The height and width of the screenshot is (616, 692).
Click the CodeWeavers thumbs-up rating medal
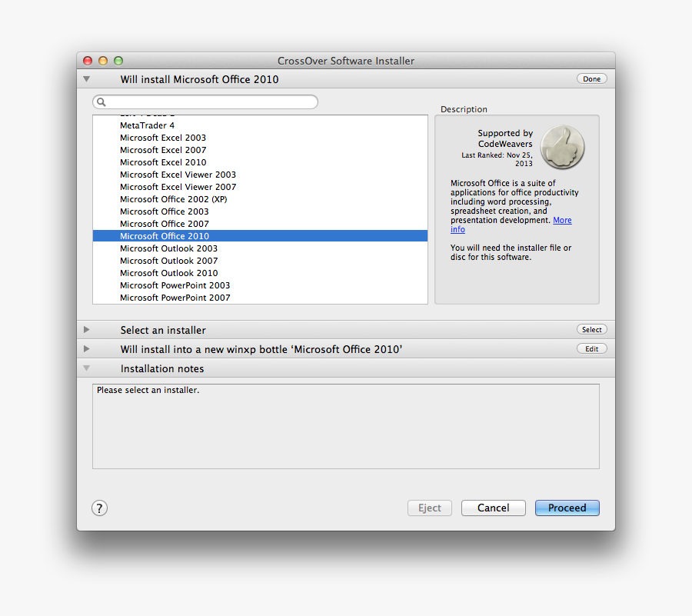(563, 148)
